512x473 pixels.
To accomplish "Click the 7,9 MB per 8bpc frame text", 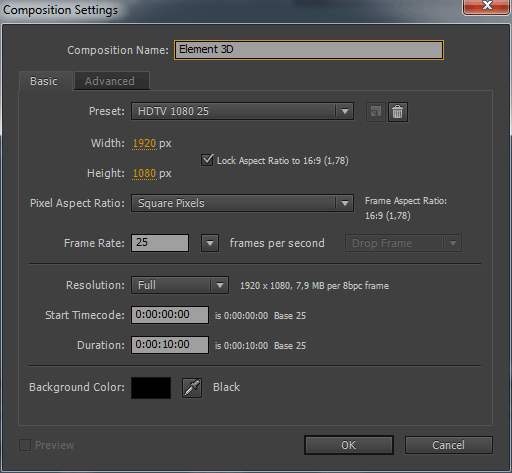I will tap(342, 286).
